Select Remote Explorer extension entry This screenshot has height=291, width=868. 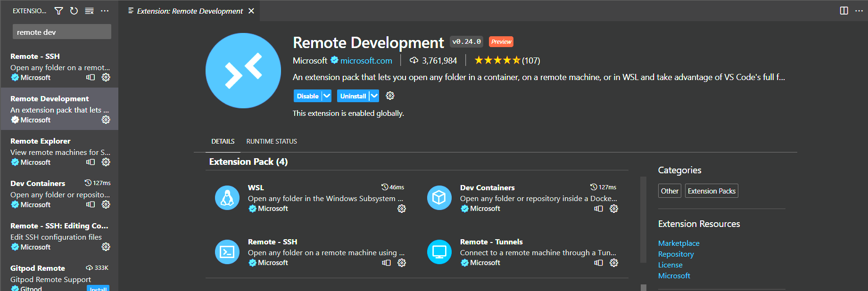coord(59,151)
